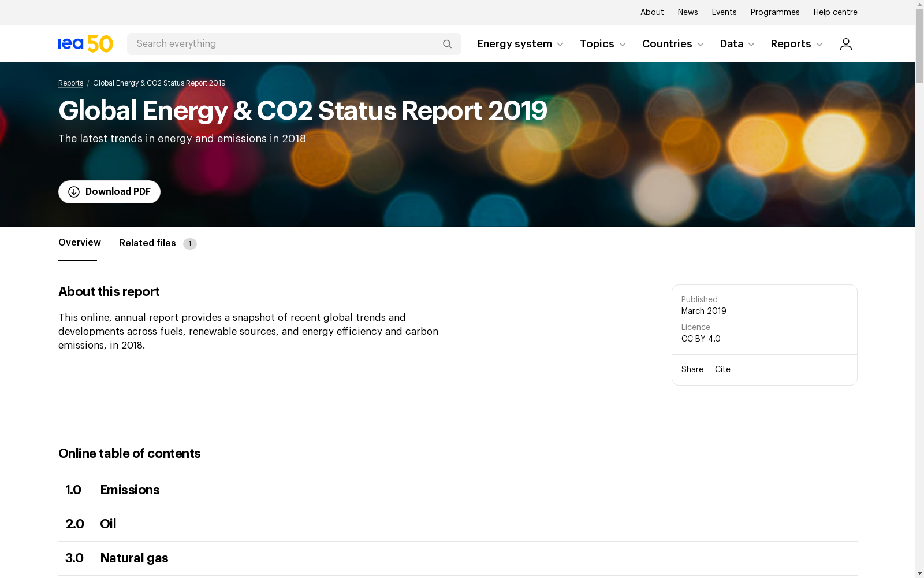The image size is (924, 578).
Task: Expand the Reports navigation dropdown
Action: coord(797,44)
